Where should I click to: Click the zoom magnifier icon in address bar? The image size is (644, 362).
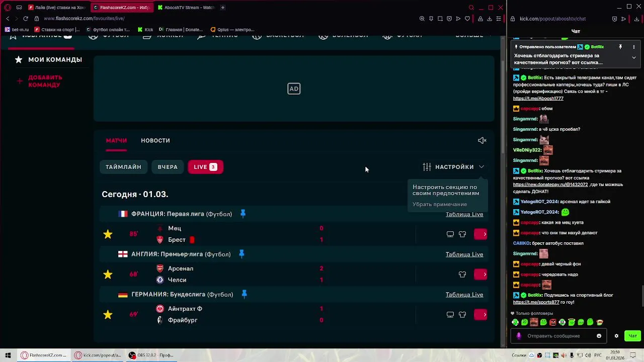[x=422, y=19]
